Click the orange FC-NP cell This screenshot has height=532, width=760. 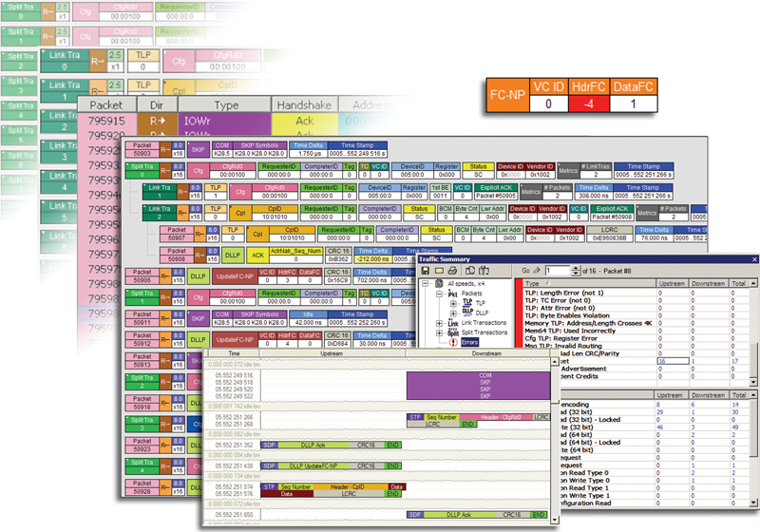pos(507,95)
